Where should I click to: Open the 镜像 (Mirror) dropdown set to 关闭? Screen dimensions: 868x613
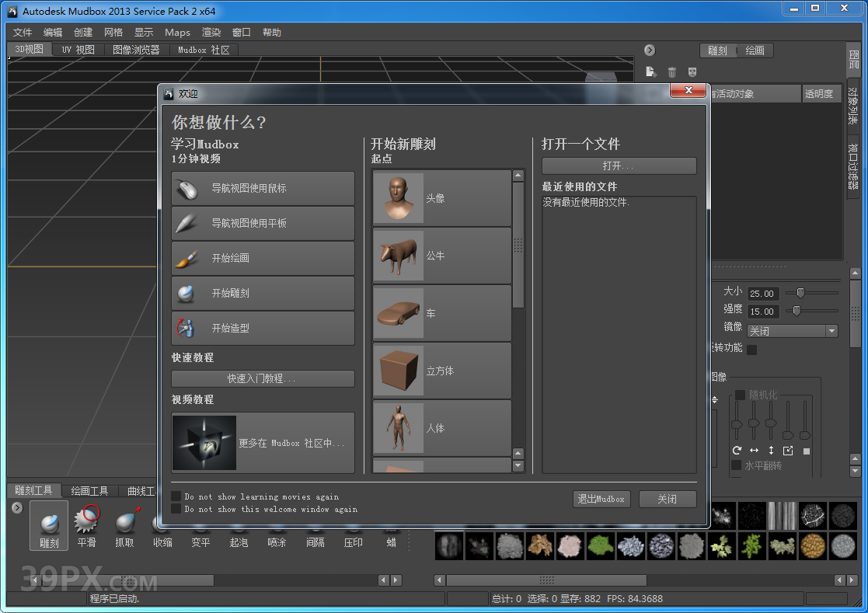792,331
